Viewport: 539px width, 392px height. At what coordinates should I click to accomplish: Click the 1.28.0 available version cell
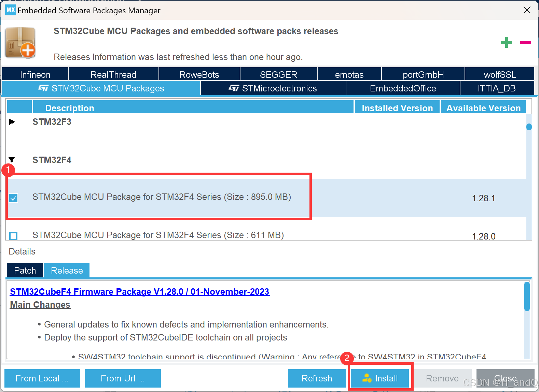tap(484, 236)
